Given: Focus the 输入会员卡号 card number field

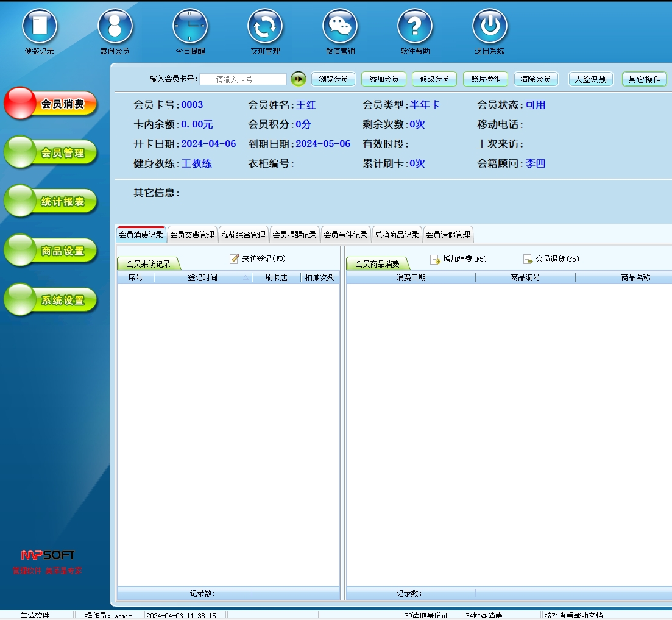Looking at the screenshot, I should [x=242, y=79].
